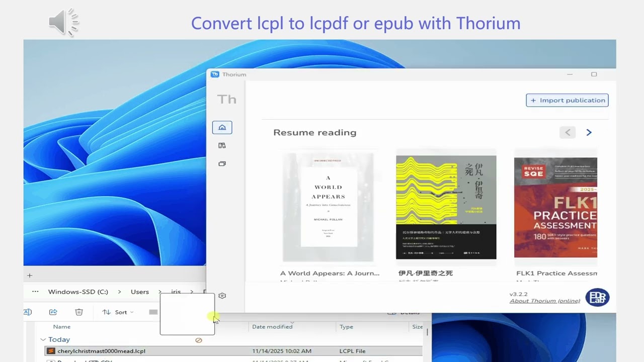Click Resume reading heading
This screenshot has height=362, width=644.
[x=315, y=132]
